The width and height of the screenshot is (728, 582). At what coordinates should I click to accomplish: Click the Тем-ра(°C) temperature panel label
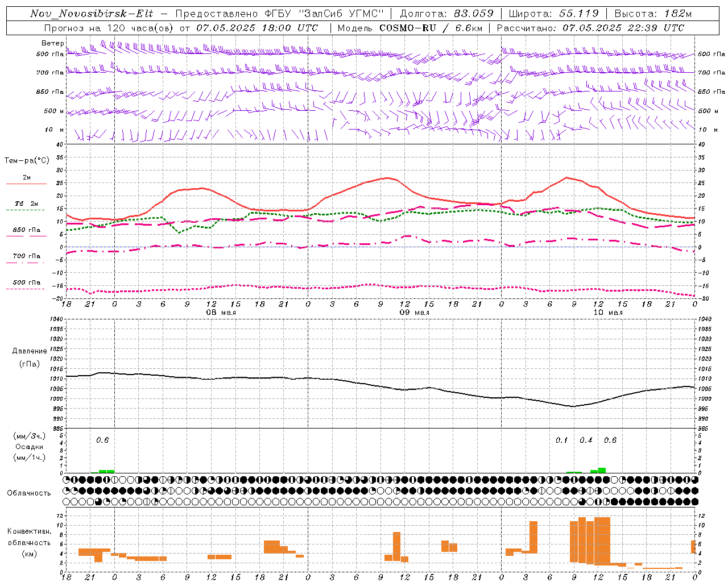click(27, 161)
